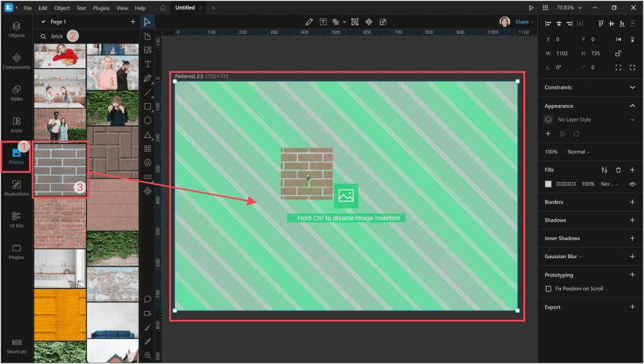Add an inner shadow

coord(633,238)
